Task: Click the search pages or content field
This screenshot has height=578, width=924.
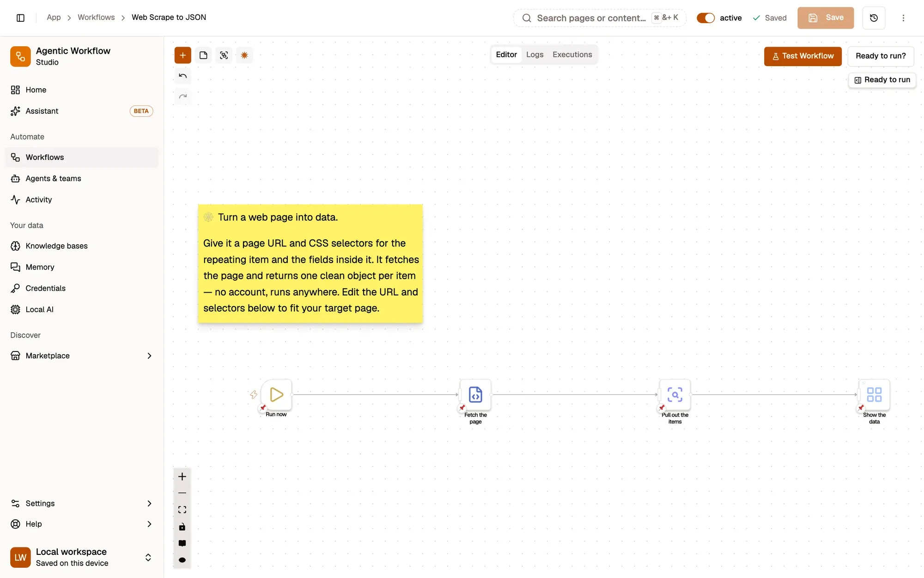Action: pos(600,18)
